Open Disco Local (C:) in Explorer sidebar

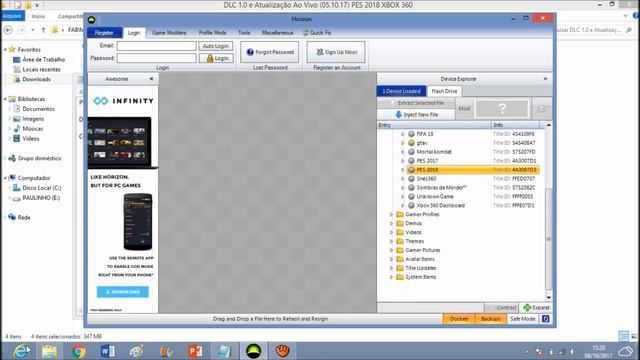pos(42,188)
